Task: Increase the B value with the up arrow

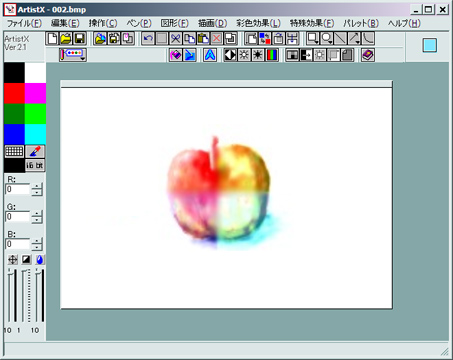Action: [37, 241]
